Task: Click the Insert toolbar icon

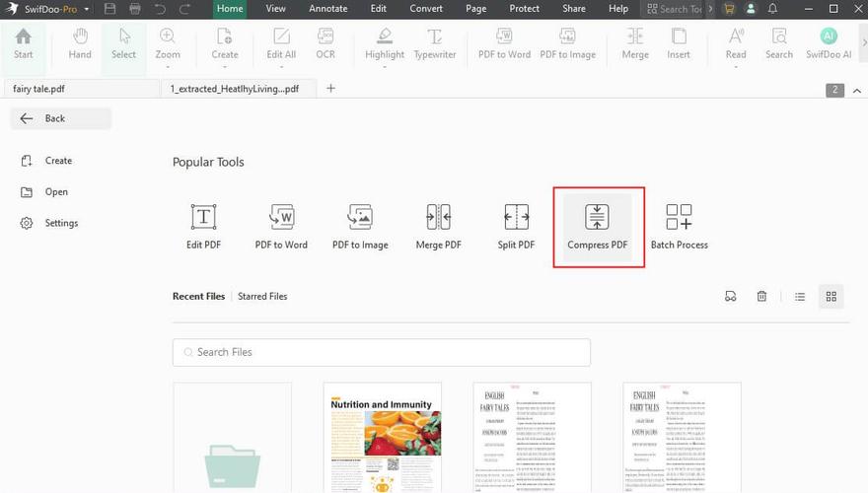Action: [679, 44]
